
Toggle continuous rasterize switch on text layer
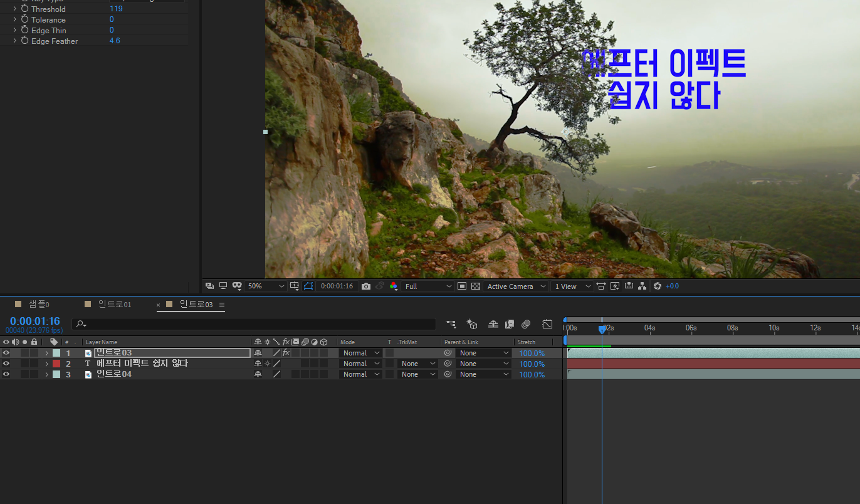coord(267,364)
